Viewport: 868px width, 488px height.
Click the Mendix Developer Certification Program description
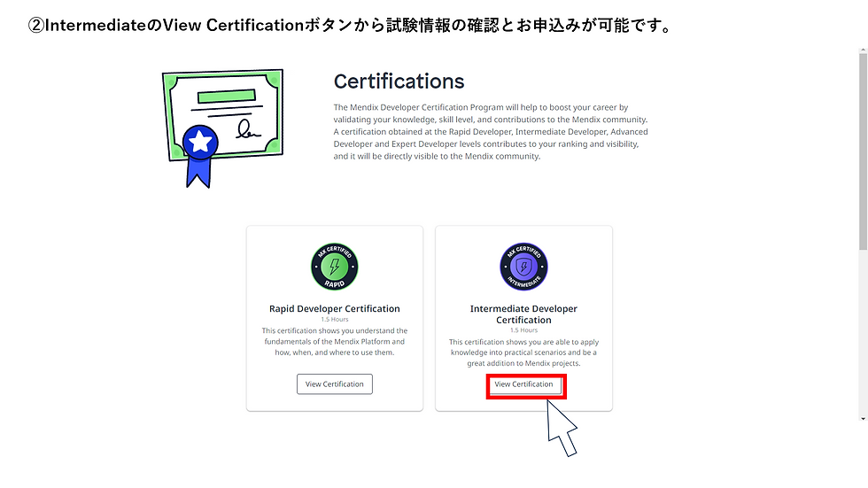coord(491,132)
